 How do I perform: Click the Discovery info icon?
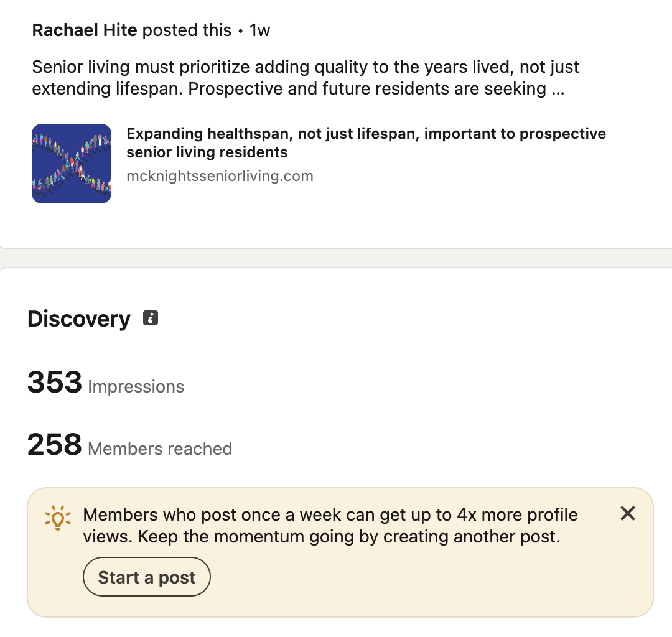(151, 318)
